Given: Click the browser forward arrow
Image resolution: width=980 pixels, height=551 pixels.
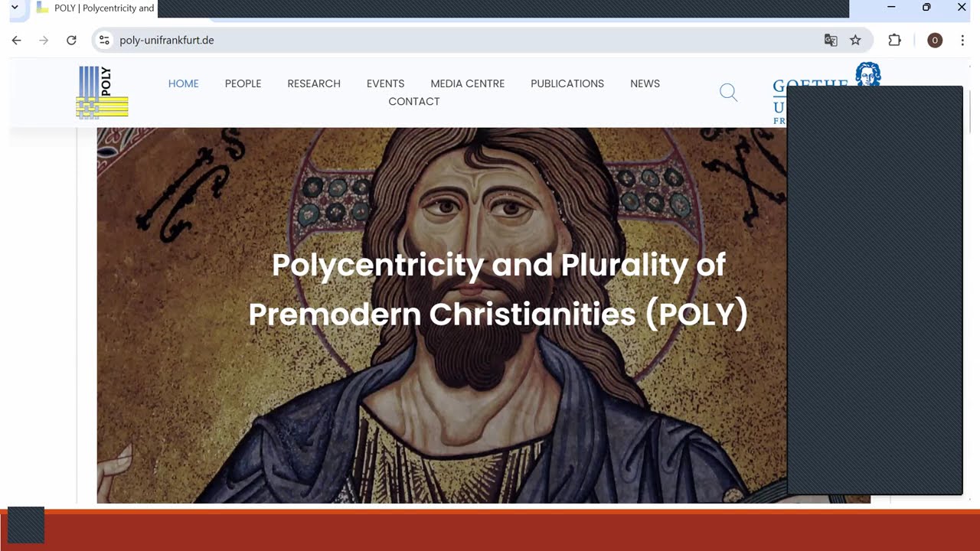Looking at the screenshot, I should point(44,40).
